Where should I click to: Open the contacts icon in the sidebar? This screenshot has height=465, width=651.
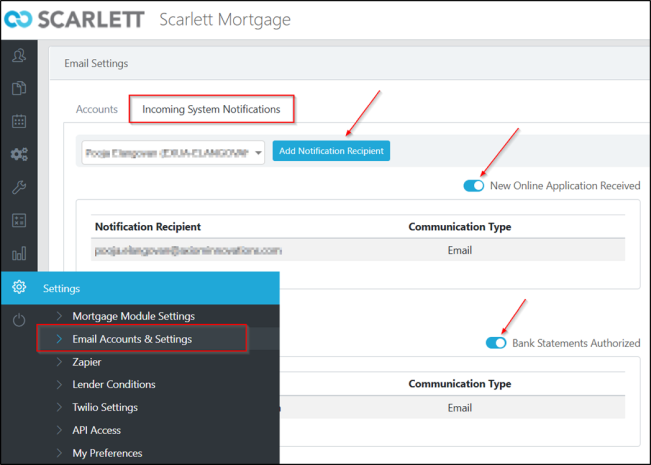[19, 56]
